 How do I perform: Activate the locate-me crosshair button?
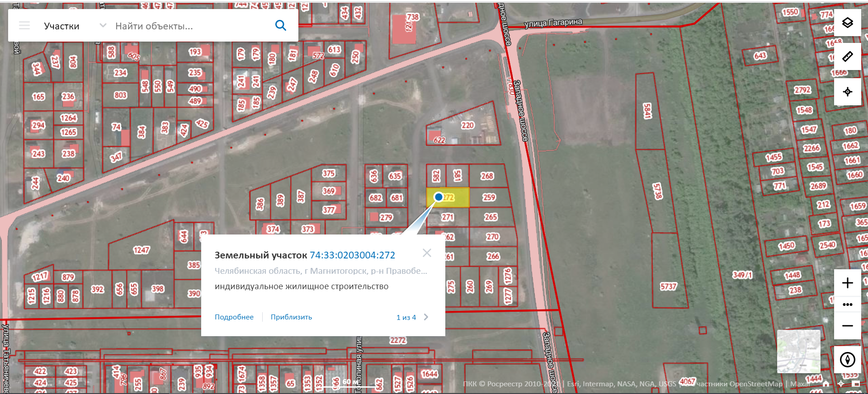(x=847, y=92)
